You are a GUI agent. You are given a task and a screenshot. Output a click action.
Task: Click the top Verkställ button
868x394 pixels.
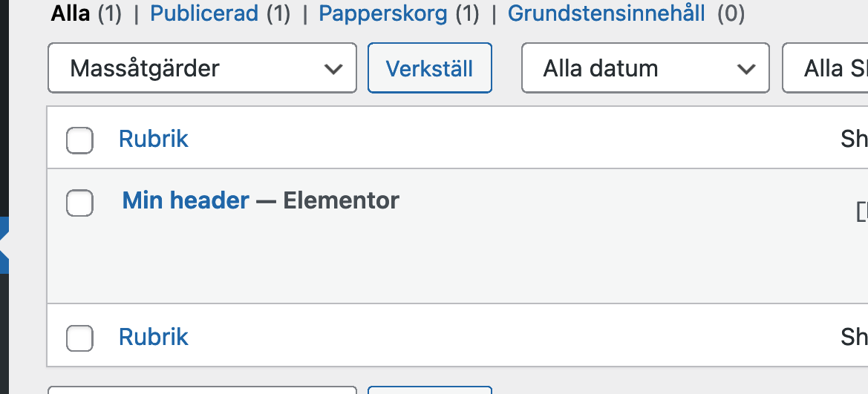(x=429, y=68)
